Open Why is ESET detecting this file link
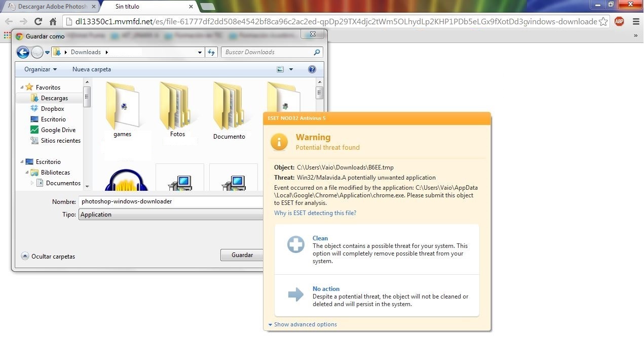 click(315, 213)
